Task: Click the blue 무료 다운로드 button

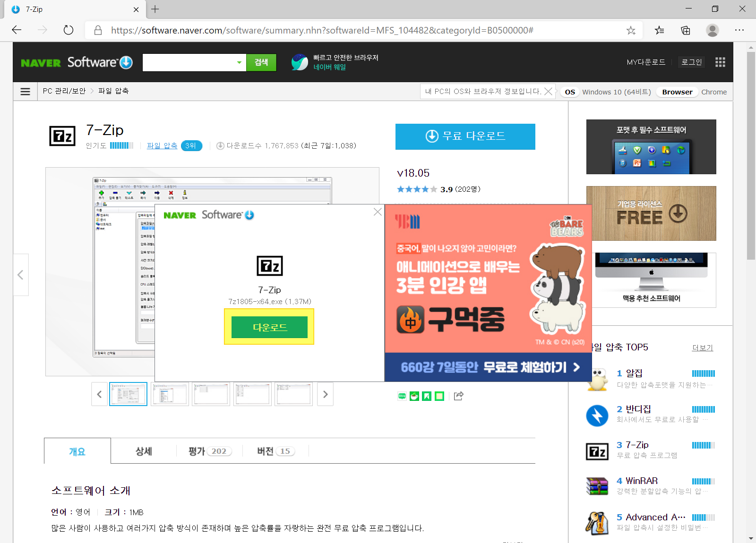Action: 465,136
